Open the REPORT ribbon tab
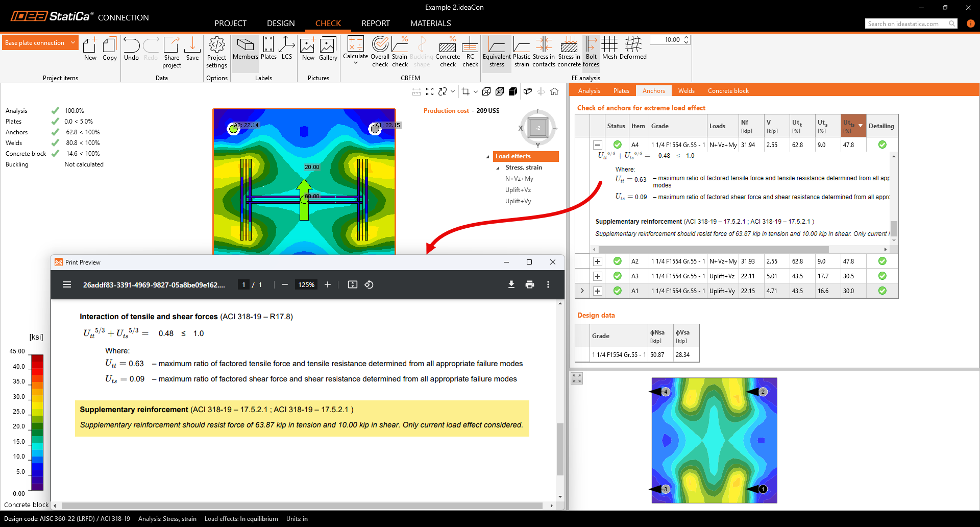This screenshot has width=980, height=527. pyautogui.click(x=375, y=23)
